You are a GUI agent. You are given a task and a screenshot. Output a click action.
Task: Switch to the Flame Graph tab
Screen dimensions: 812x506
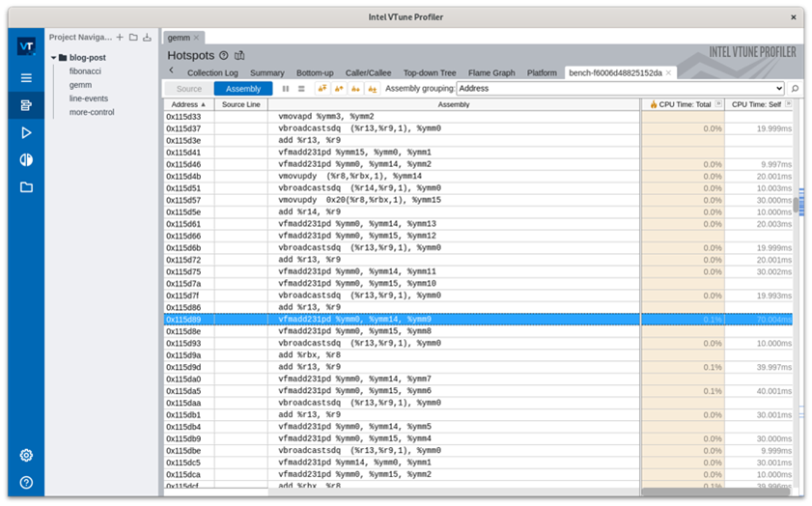tap(493, 72)
